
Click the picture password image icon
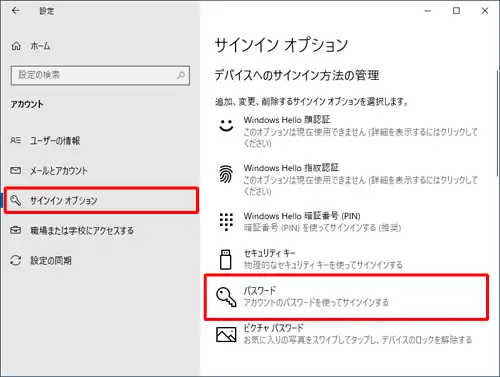[226, 334]
